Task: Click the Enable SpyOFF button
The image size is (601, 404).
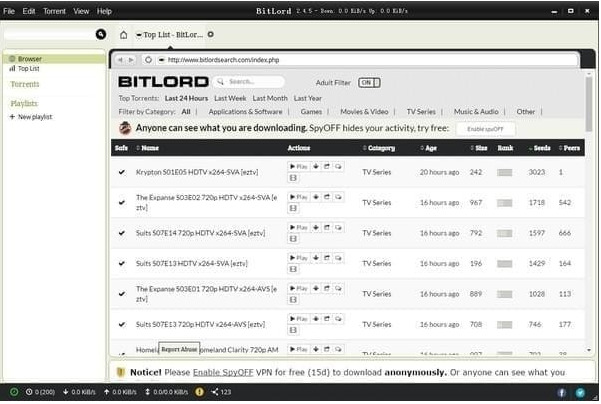Action: (x=485, y=129)
